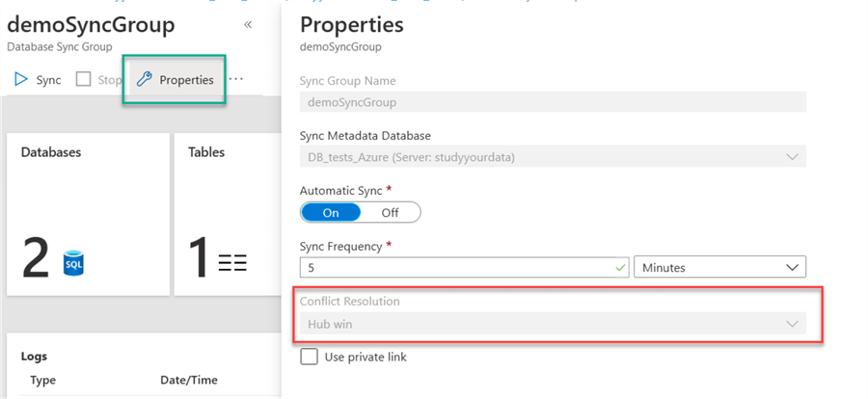
Task: Open the Tables tile
Action: pos(228,214)
